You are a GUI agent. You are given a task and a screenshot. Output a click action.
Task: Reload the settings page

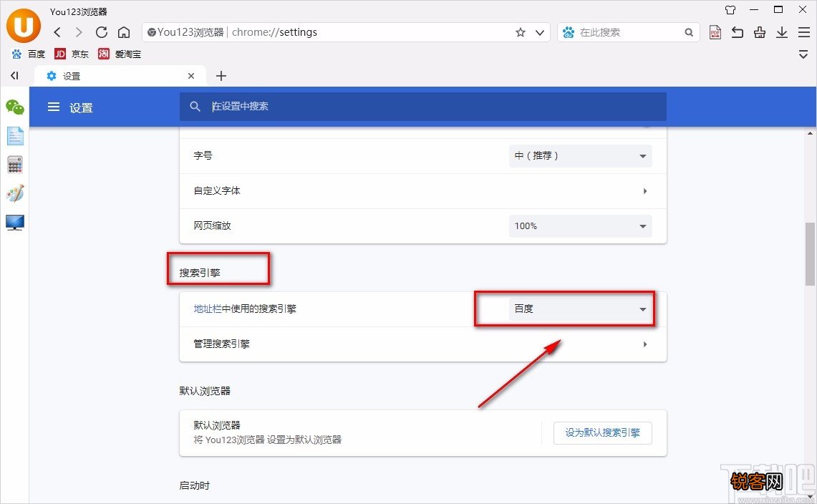(x=102, y=32)
